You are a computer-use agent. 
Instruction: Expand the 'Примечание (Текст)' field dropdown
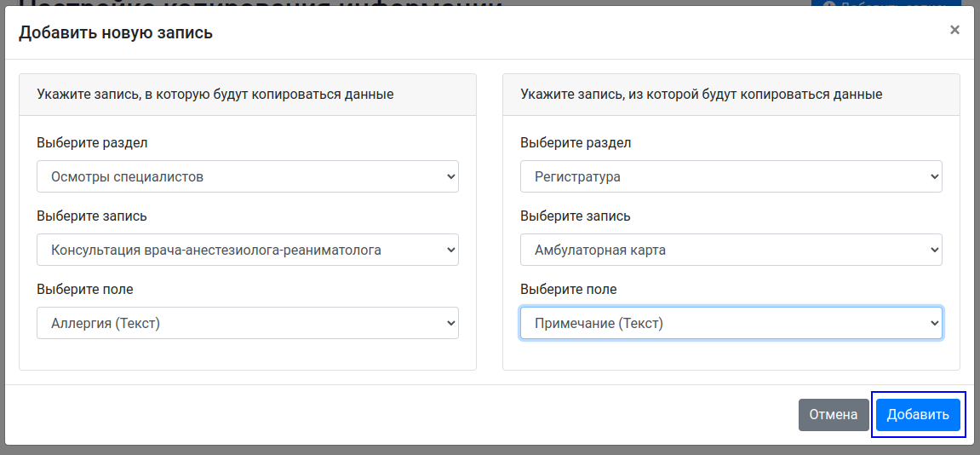pyautogui.click(x=731, y=324)
